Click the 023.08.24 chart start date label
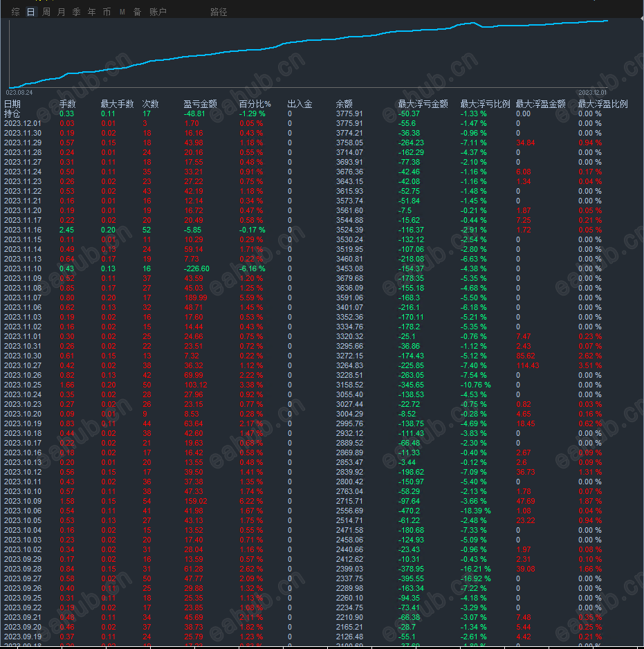The height and width of the screenshot is (649, 644). coord(19,92)
